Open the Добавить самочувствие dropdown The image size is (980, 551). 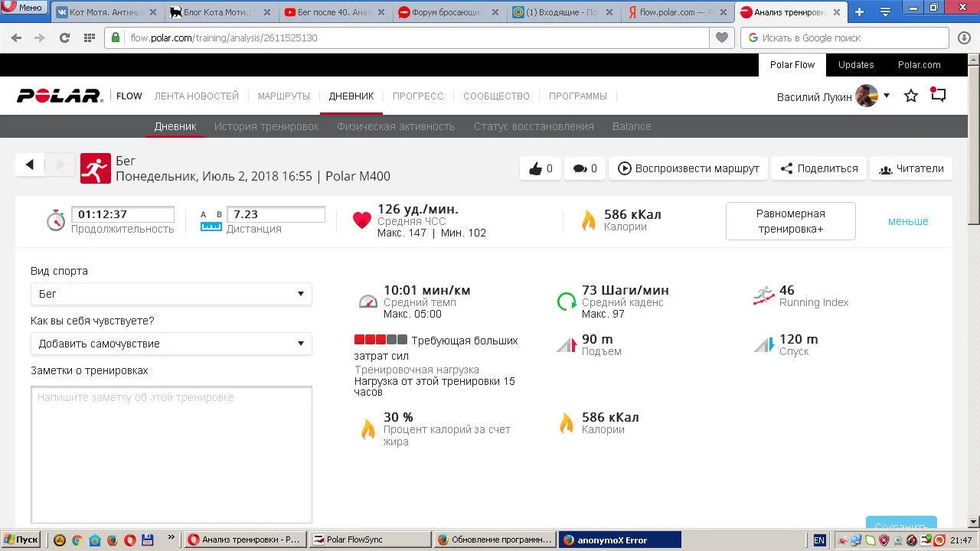pyautogui.click(x=171, y=344)
